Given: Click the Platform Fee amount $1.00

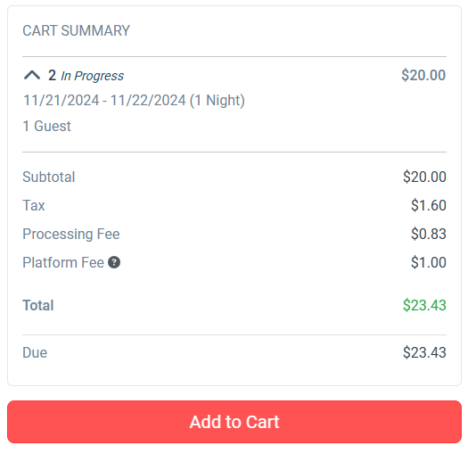Looking at the screenshot, I should pyautogui.click(x=429, y=262).
